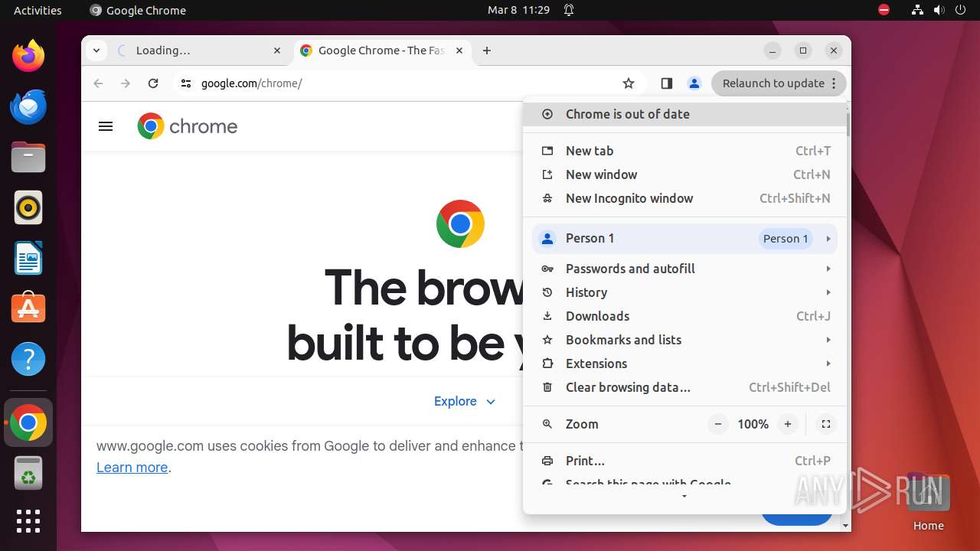The width and height of the screenshot is (980, 551).
Task: Open the tab search dropdown
Action: coord(96,51)
